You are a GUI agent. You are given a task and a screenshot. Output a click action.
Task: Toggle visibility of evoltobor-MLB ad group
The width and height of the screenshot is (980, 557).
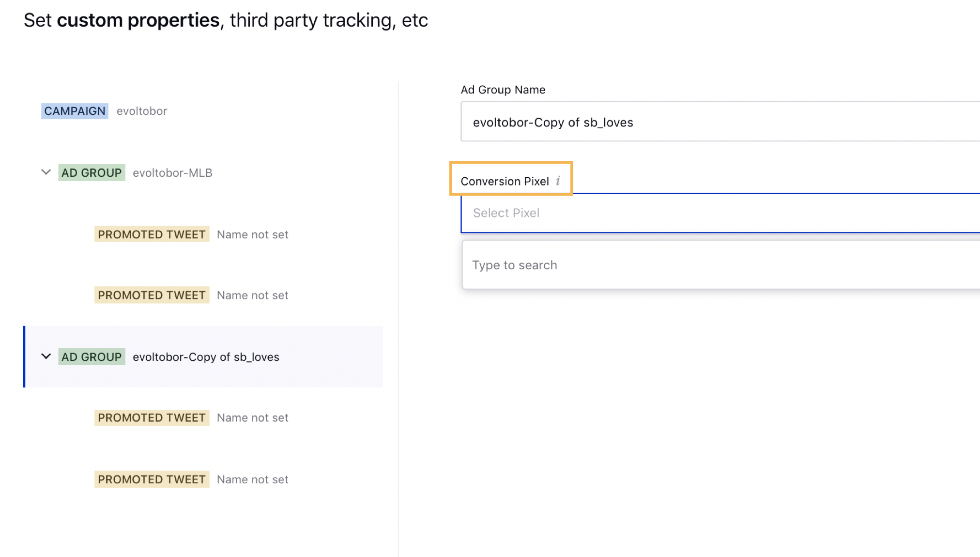pyautogui.click(x=45, y=172)
